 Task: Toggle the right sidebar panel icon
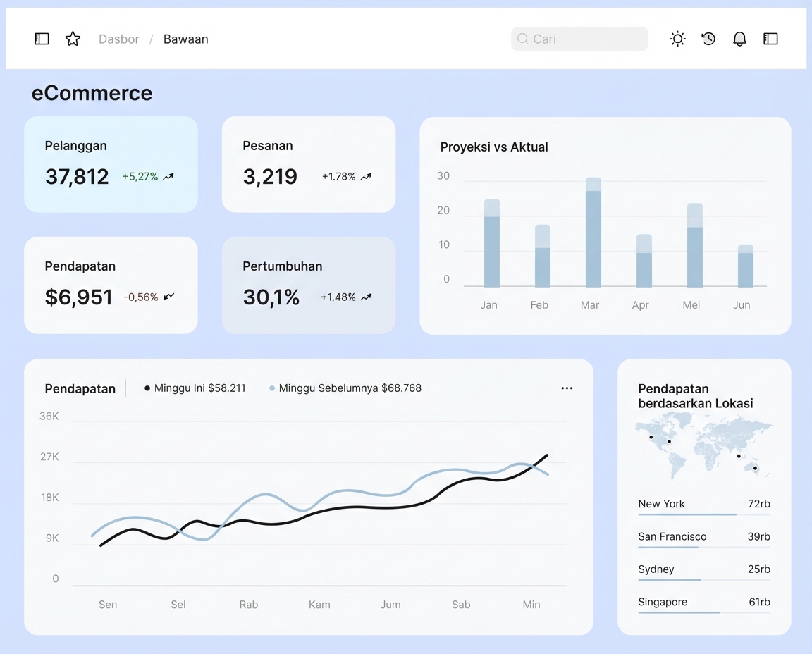[x=770, y=39]
